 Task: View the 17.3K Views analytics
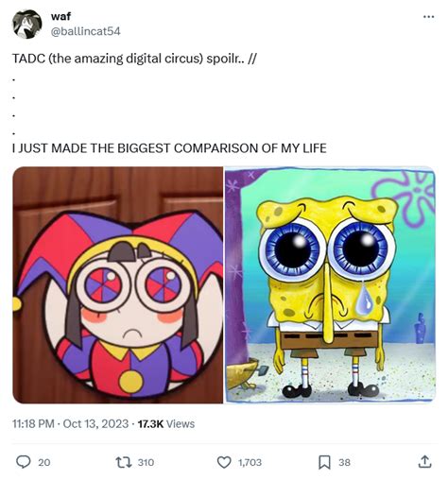[166, 423]
